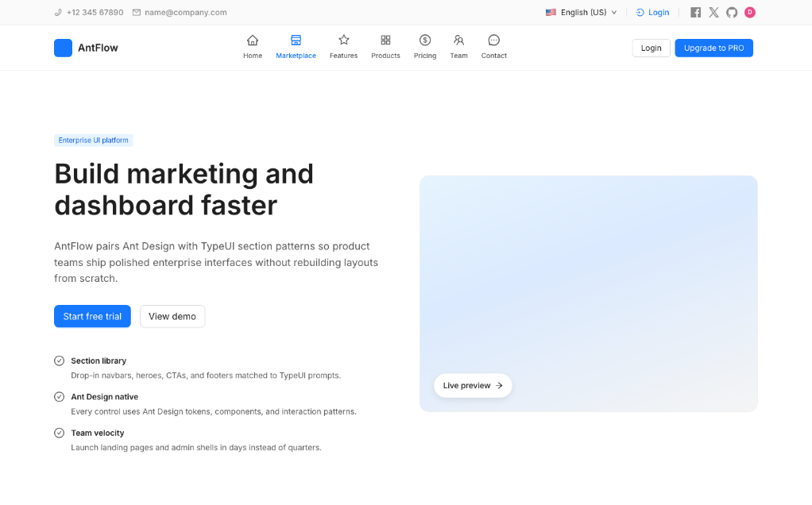Viewport: 812px width, 505px height.
Task: Click the Ant Design native title text
Action: pyautogui.click(x=105, y=397)
